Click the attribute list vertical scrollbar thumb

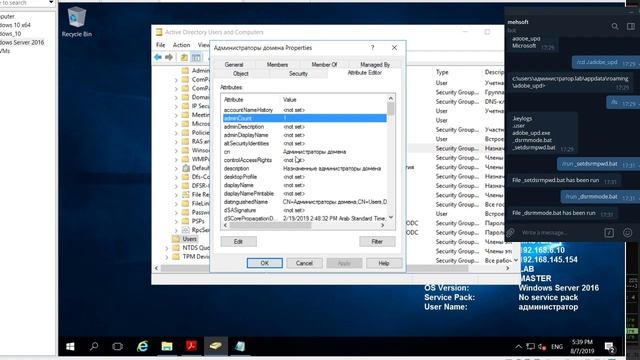[391, 109]
